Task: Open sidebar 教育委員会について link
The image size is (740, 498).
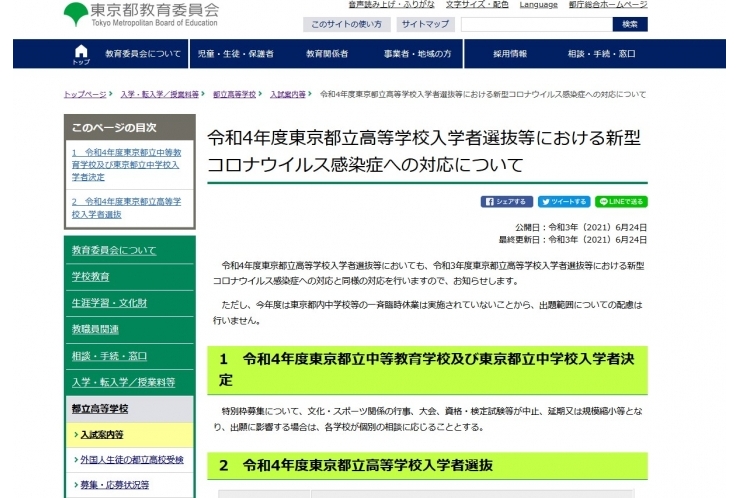Action: [x=114, y=250]
